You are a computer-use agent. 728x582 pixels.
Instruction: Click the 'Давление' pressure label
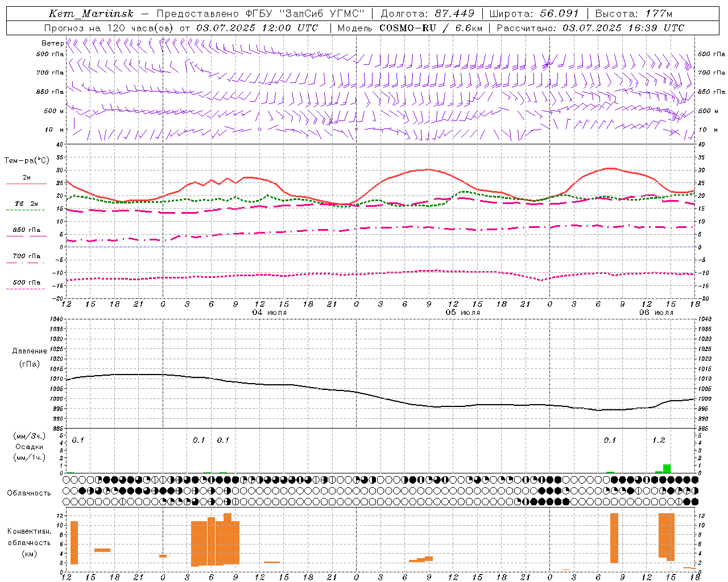pyautogui.click(x=30, y=351)
